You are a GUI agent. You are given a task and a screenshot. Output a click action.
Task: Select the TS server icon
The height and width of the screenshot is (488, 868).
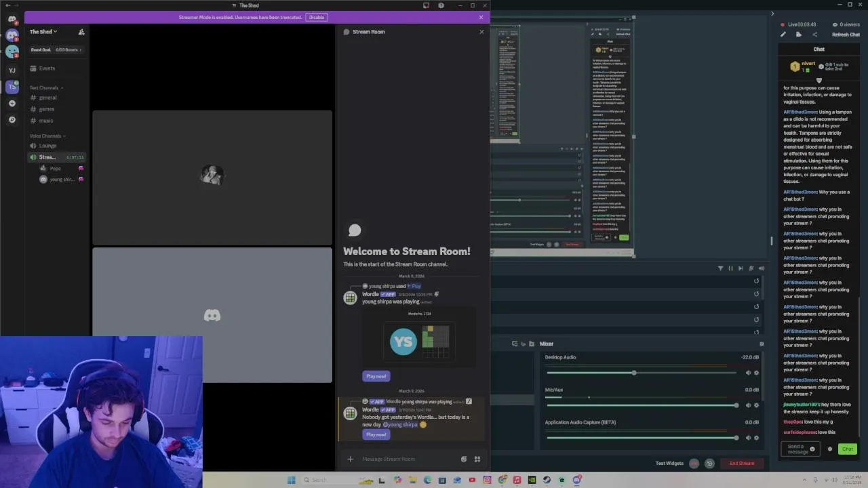(12, 86)
